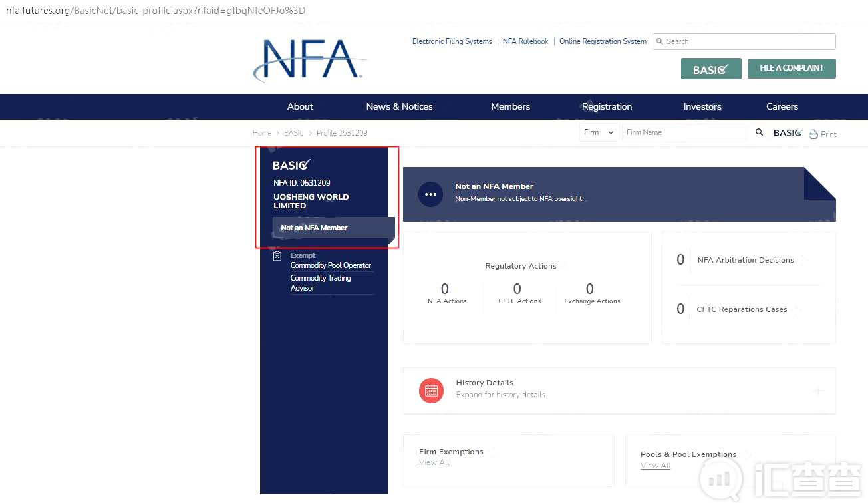Viewport: 868px width, 503px height.
Task: Click the NFA Actions count
Action: click(x=445, y=289)
